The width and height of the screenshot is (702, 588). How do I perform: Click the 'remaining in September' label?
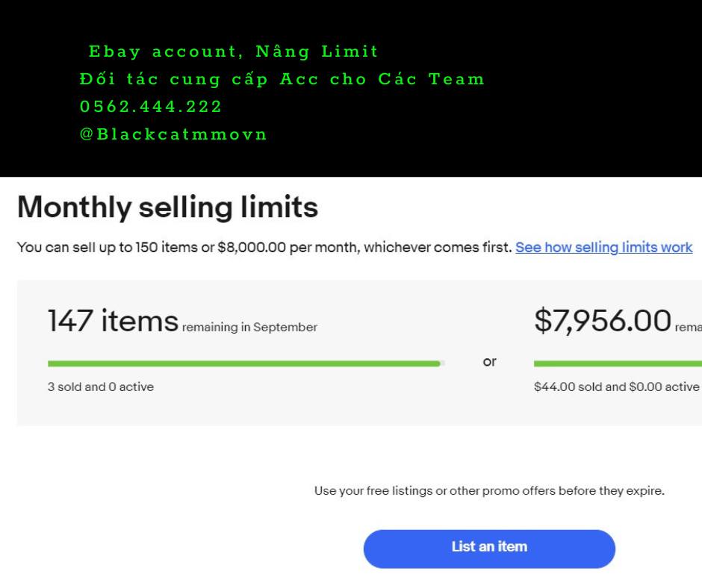[249, 328]
